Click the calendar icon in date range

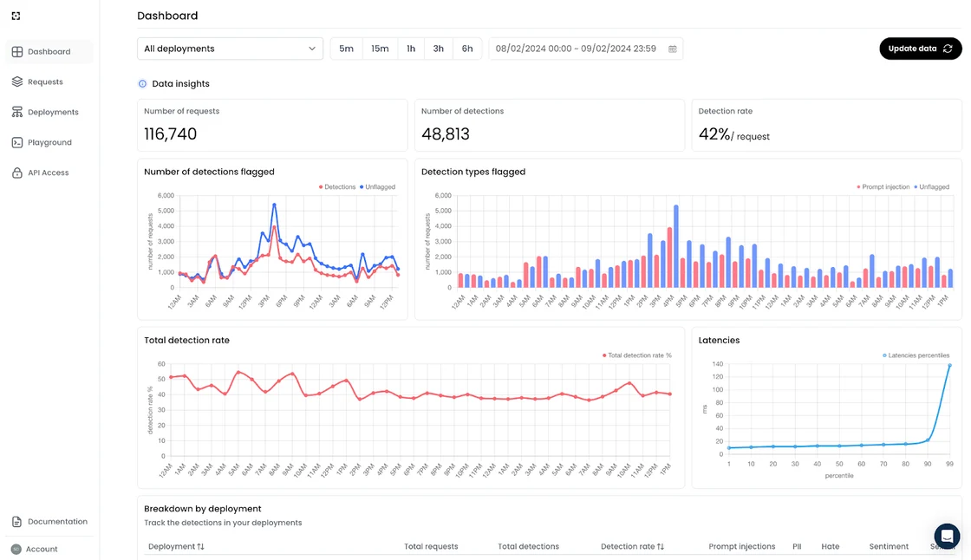673,49
